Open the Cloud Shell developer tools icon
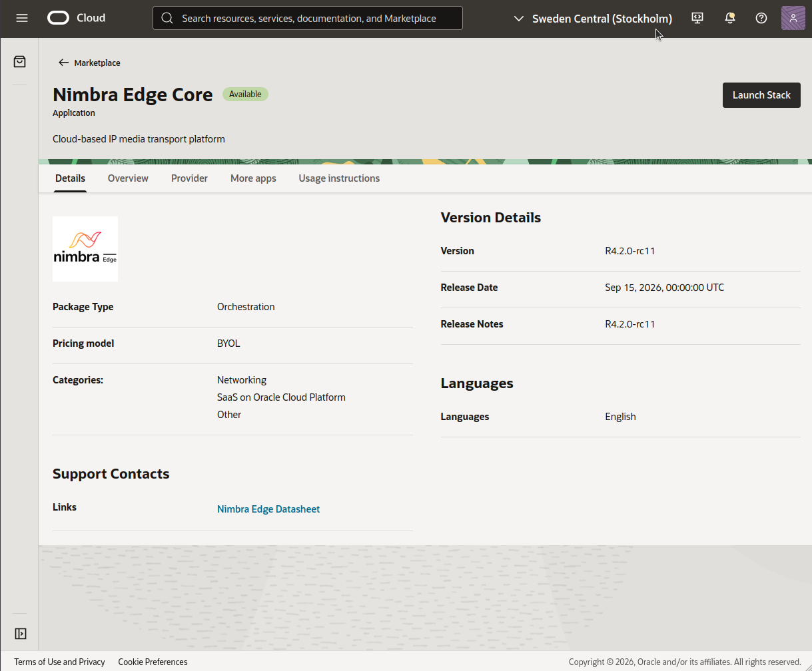This screenshot has height=671, width=812. point(697,18)
